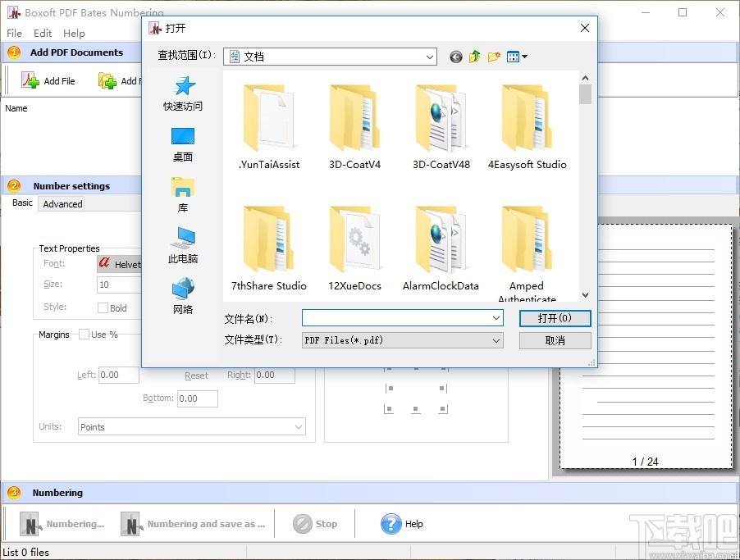Select Libraries (库) in sidebar
The height and width of the screenshot is (560, 740).
183,195
